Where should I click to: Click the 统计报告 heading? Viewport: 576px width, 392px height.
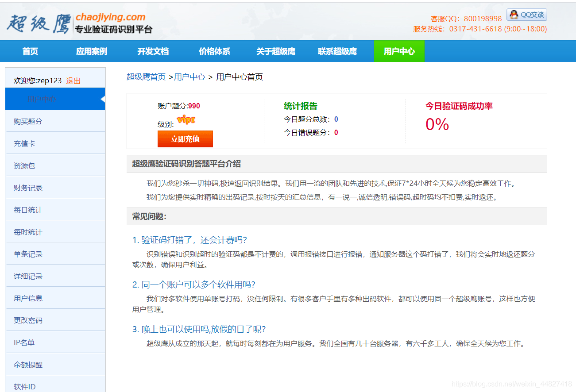click(x=301, y=106)
